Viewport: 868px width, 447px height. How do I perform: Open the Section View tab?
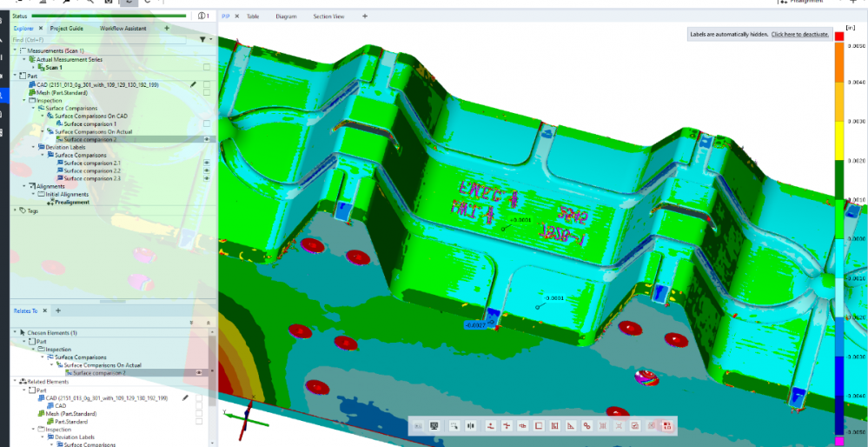click(x=328, y=16)
